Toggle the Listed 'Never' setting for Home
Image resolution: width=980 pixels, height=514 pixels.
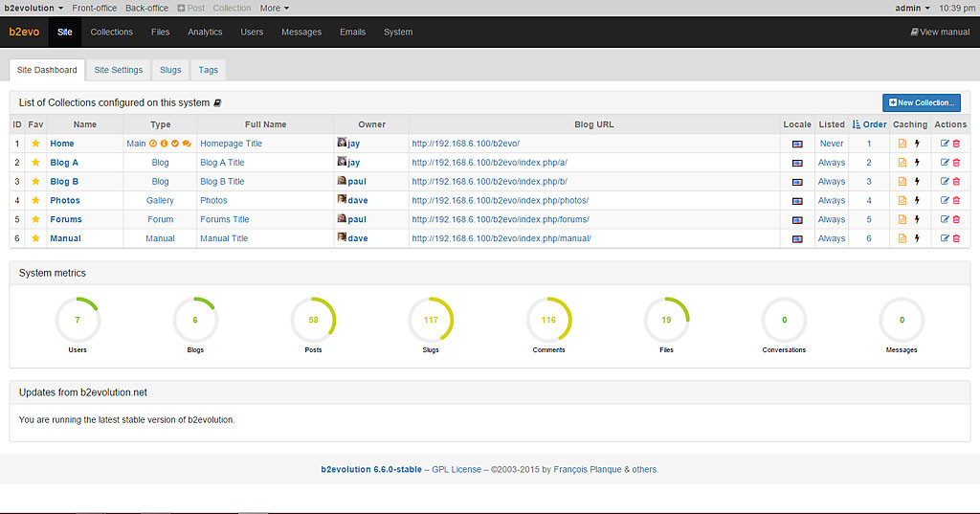coord(831,144)
